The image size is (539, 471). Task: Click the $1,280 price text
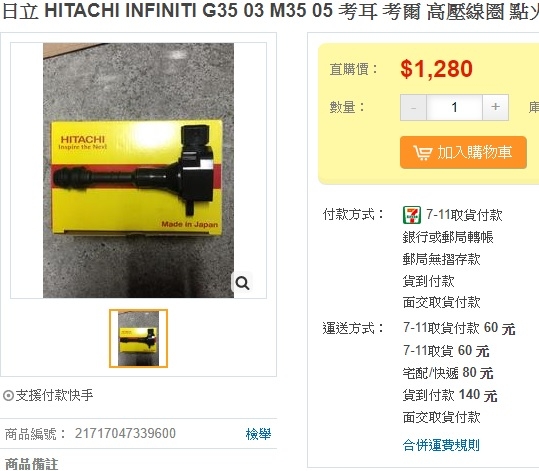click(x=437, y=69)
